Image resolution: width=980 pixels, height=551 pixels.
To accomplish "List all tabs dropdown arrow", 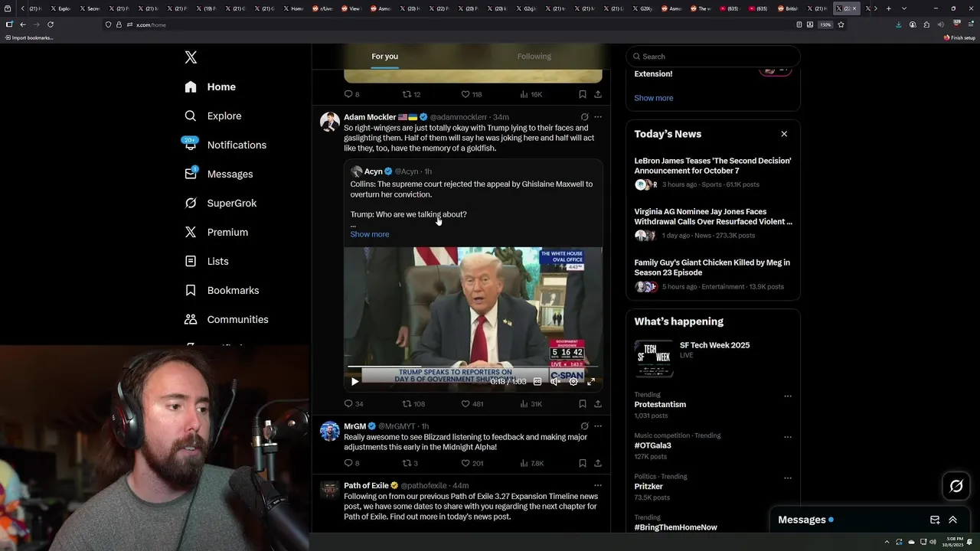I will [x=904, y=8].
